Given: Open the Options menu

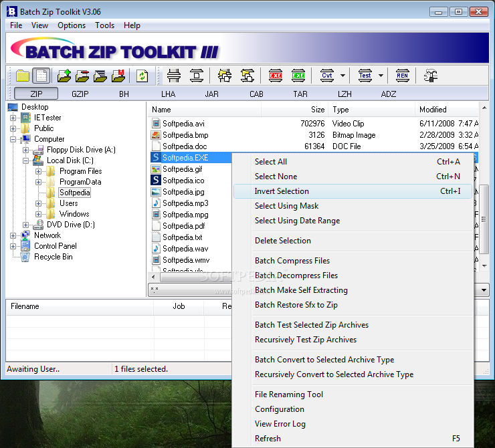Looking at the screenshot, I should [x=72, y=25].
